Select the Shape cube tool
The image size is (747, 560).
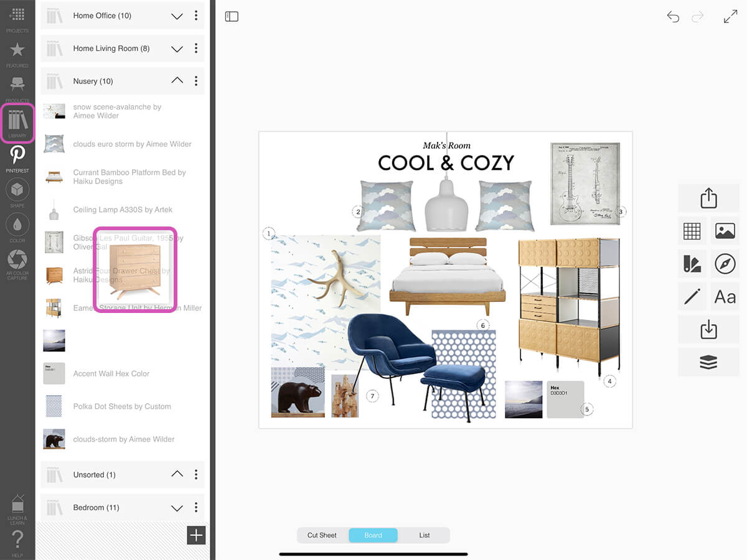pyautogui.click(x=17, y=193)
